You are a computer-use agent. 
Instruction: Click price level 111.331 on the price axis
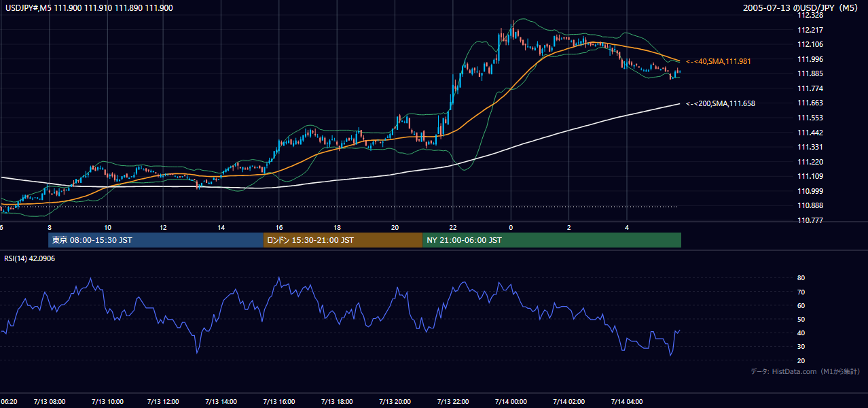point(810,147)
